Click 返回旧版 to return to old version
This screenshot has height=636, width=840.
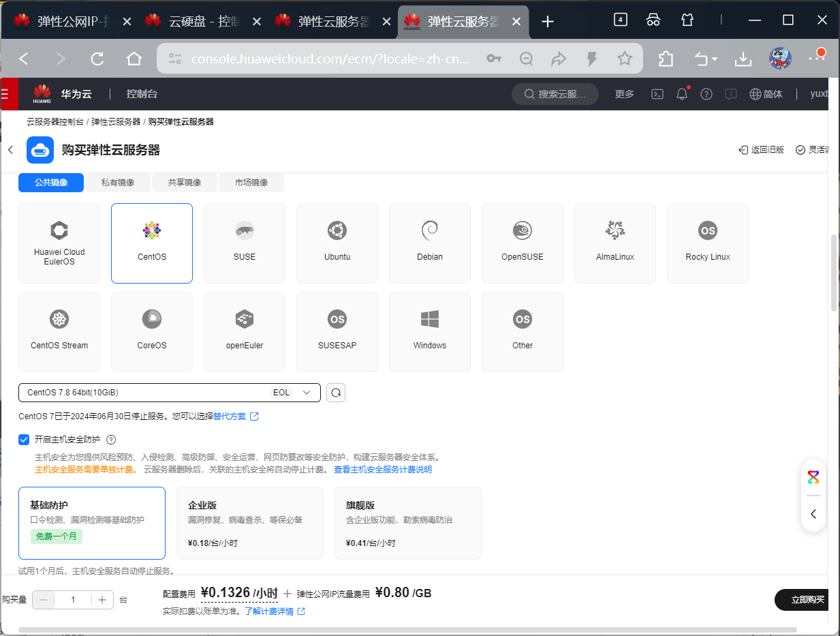tap(762, 150)
